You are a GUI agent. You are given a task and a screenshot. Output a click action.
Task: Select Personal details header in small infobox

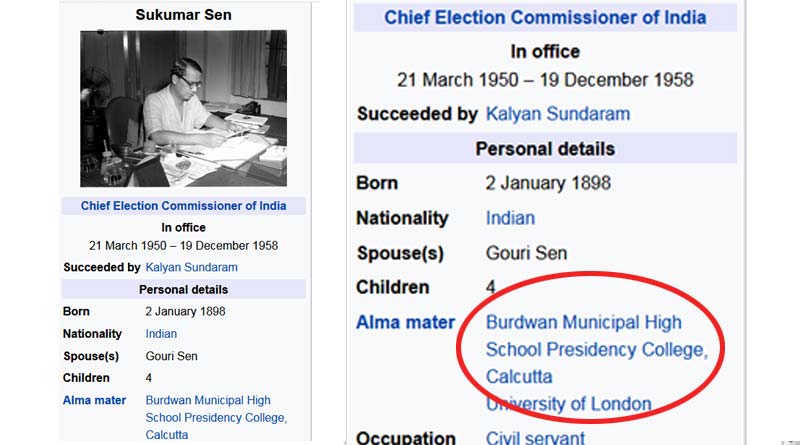pos(183,289)
